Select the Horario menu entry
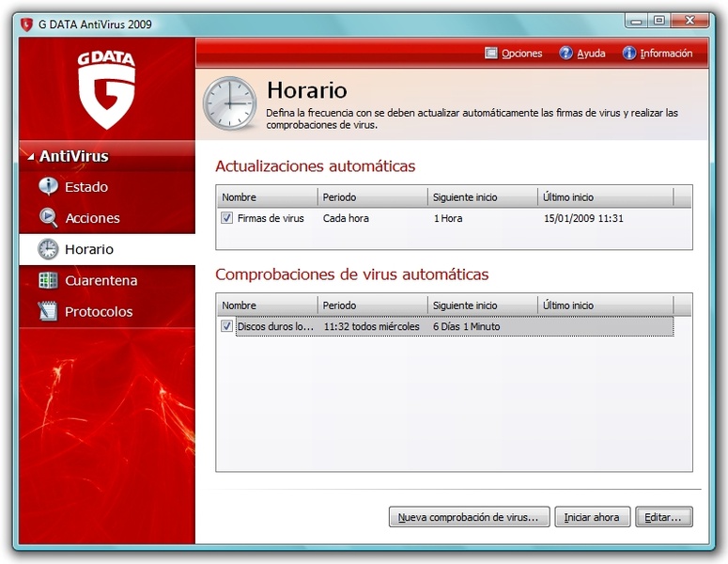This screenshot has height=564, width=728. [x=107, y=249]
